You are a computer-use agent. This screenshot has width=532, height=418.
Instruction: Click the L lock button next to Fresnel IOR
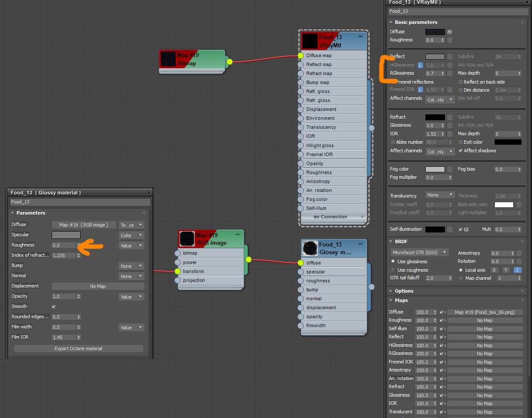(x=420, y=90)
